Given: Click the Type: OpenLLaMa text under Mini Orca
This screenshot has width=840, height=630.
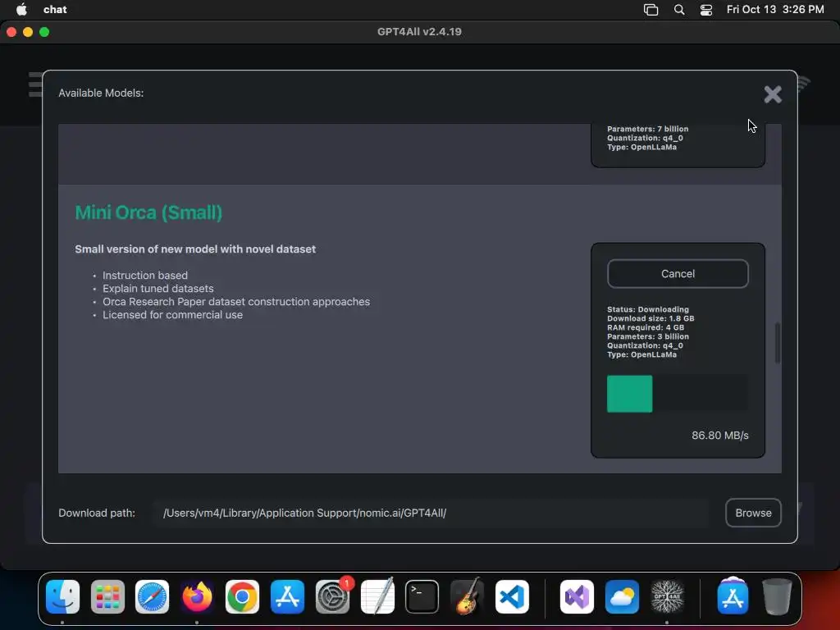Looking at the screenshot, I should pos(641,354).
